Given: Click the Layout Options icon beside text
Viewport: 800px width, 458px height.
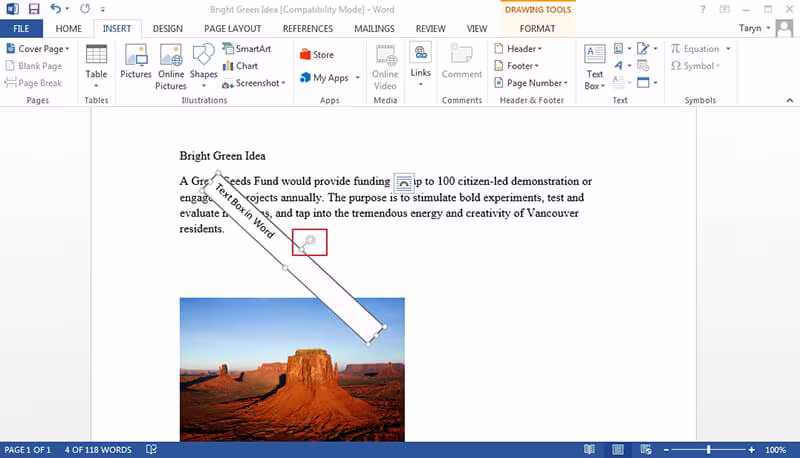Looking at the screenshot, I should (x=404, y=182).
